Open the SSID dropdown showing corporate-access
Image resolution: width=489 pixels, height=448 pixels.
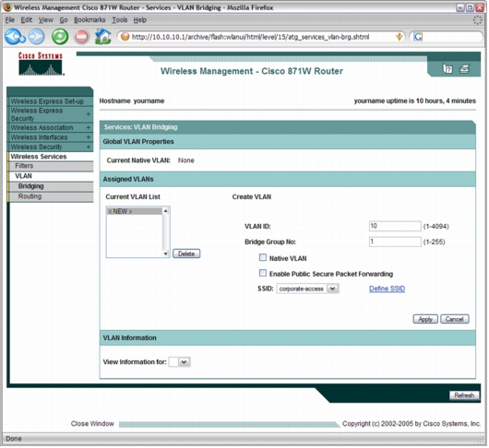coord(308,289)
